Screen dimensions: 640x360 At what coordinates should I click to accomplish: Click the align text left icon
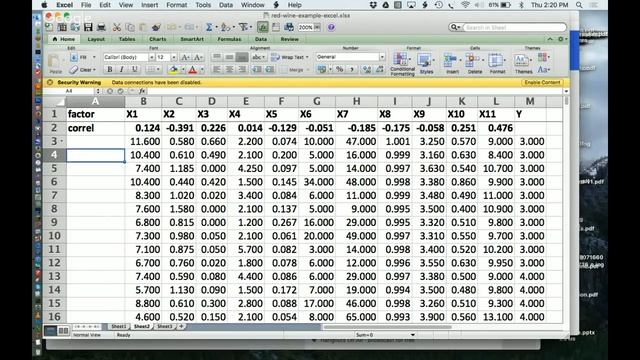pyautogui.click(x=216, y=69)
